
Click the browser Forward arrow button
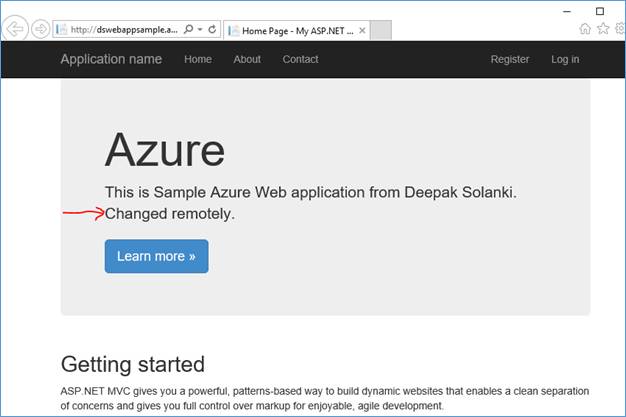pyautogui.click(x=40, y=29)
